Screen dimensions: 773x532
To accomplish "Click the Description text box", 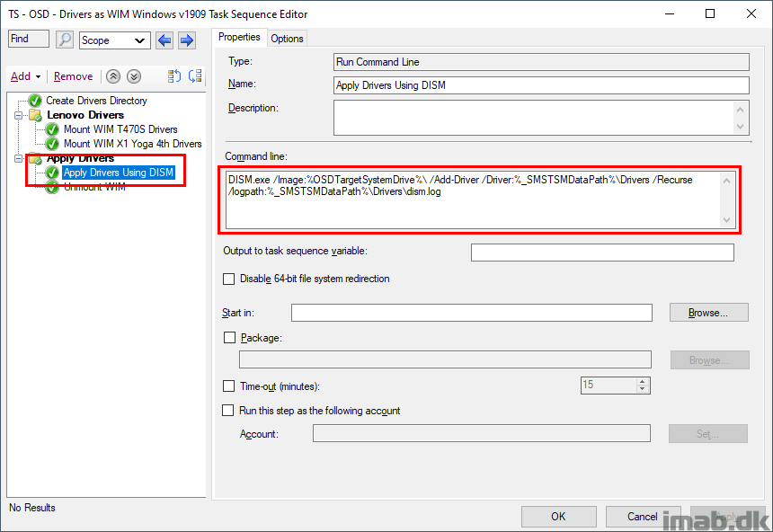I will (x=541, y=118).
